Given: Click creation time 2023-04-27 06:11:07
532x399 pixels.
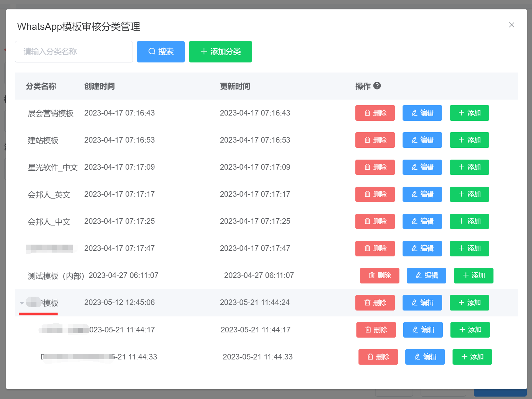Looking at the screenshot, I should 124,275.
